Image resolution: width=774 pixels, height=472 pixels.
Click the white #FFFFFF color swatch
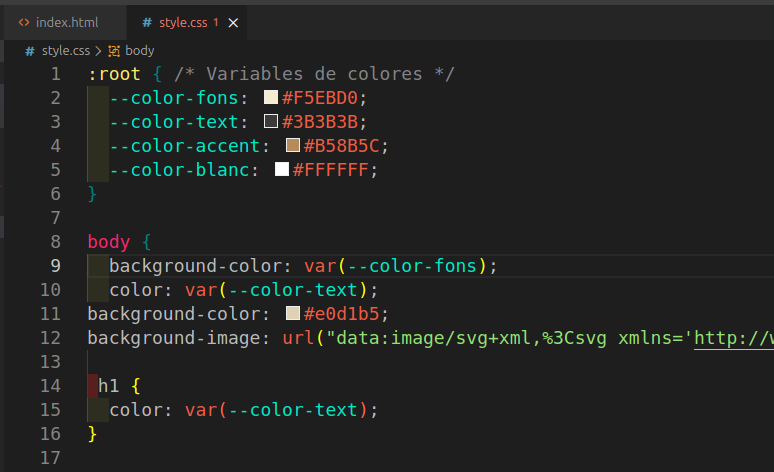[282, 170]
